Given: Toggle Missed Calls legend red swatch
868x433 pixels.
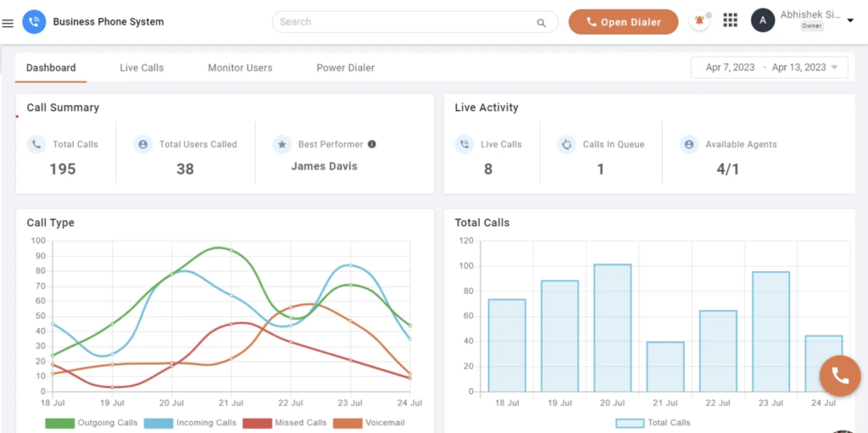Looking at the screenshot, I should [x=257, y=423].
